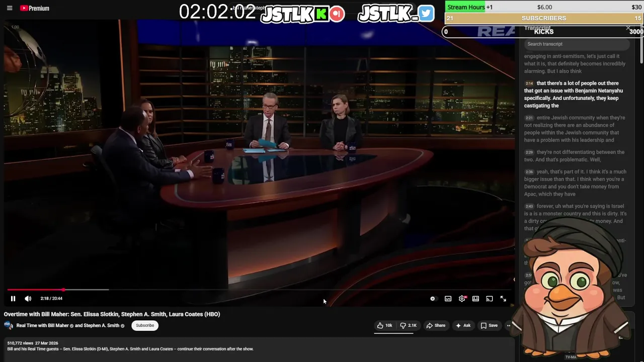This screenshot has height=362, width=644.
Task: Pause the video with the pause button
Action: (x=13, y=299)
